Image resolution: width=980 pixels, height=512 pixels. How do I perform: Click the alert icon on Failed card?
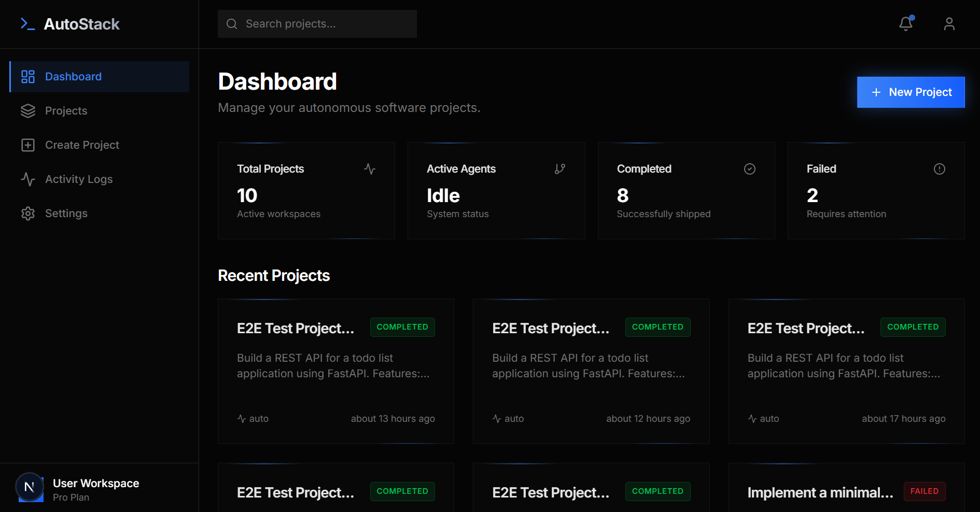coord(940,169)
